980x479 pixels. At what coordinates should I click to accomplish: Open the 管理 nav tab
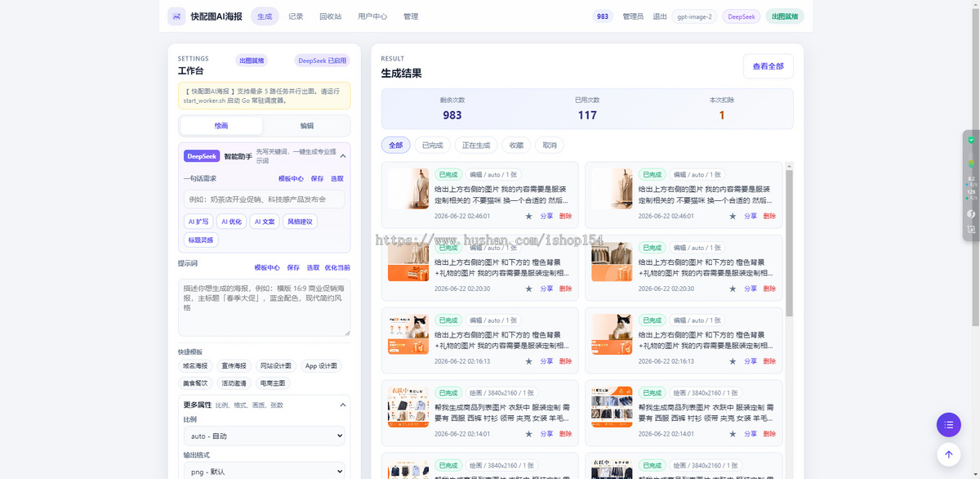click(411, 16)
